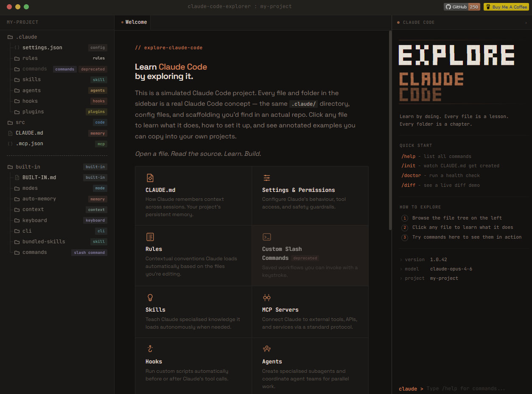
Task: Click the .claude folder icon
Action: click(x=10, y=37)
